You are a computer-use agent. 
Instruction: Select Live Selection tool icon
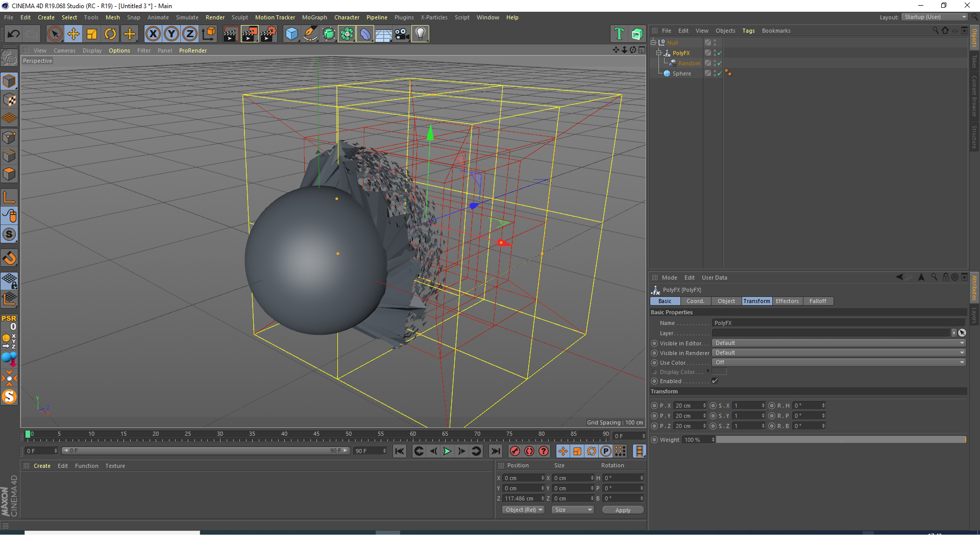coord(55,34)
